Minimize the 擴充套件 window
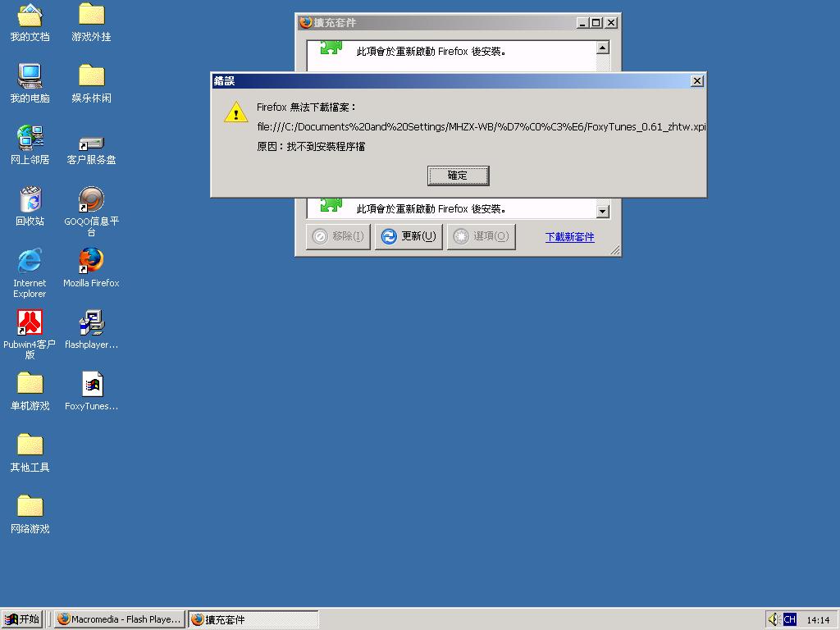The width and height of the screenshot is (840, 630). (x=582, y=22)
